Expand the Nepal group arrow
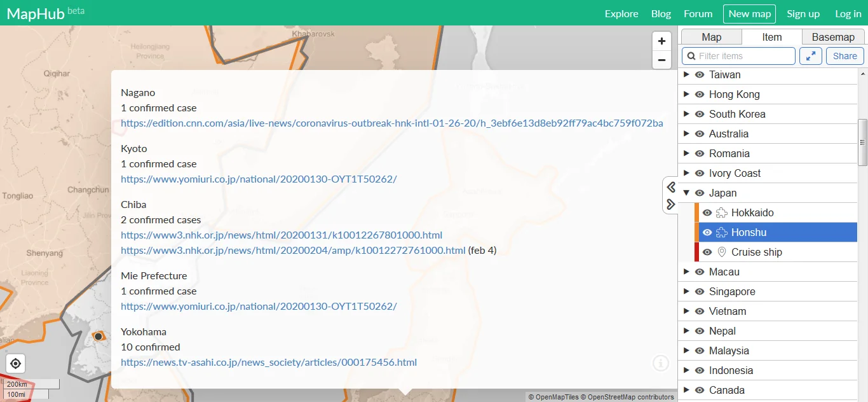The height and width of the screenshot is (402, 868). coord(686,331)
